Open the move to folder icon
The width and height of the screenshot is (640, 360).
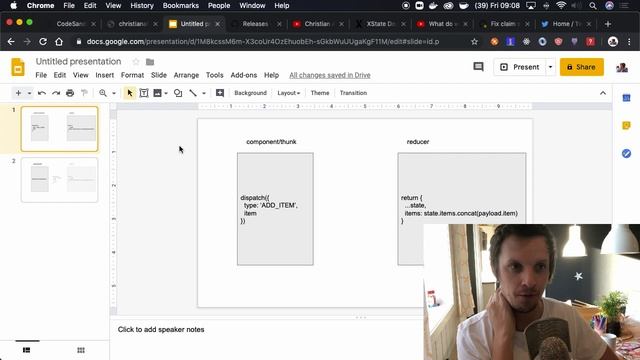click(150, 62)
